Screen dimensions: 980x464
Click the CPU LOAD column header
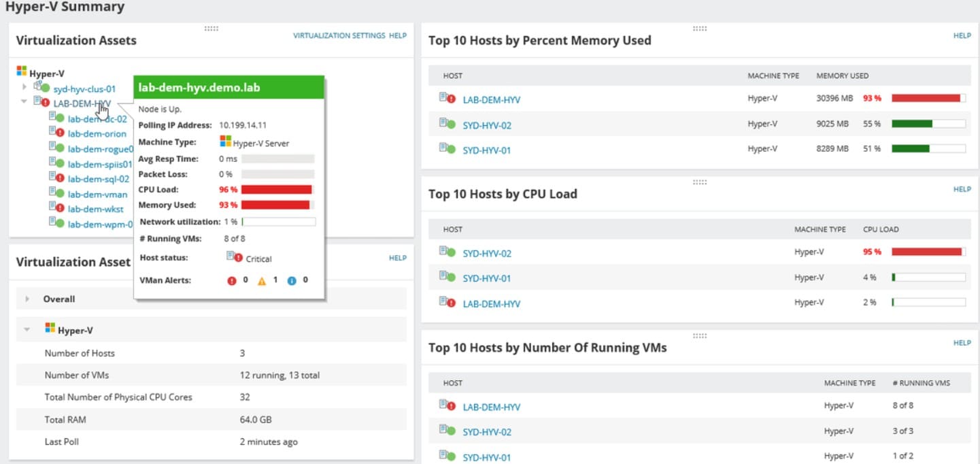(881, 229)
